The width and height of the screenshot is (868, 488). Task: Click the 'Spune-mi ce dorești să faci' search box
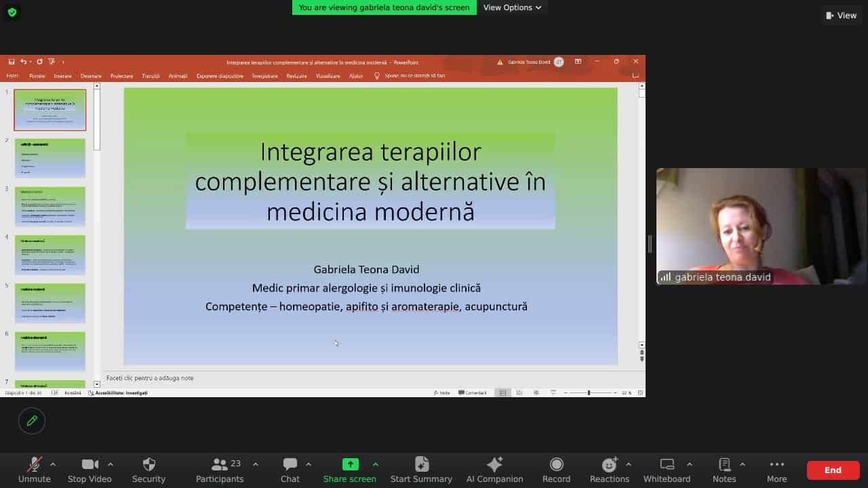tap(410, 76)
